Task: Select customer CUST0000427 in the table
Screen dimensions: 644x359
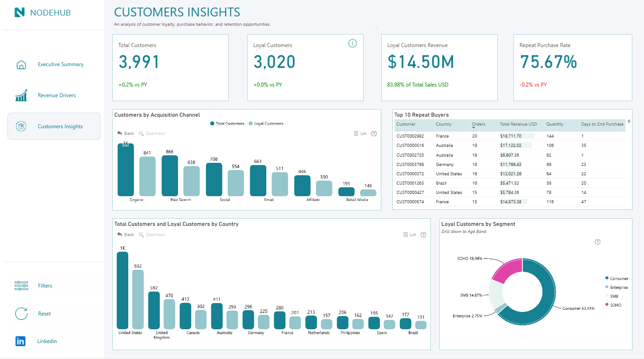Action: [x=410, y=193]
